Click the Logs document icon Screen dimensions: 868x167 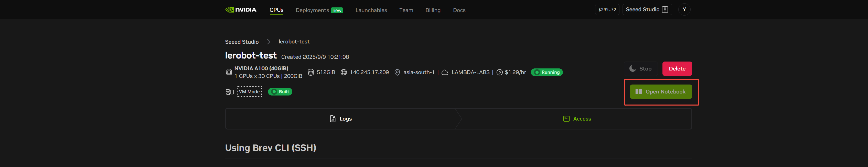(x=332, y=119)
